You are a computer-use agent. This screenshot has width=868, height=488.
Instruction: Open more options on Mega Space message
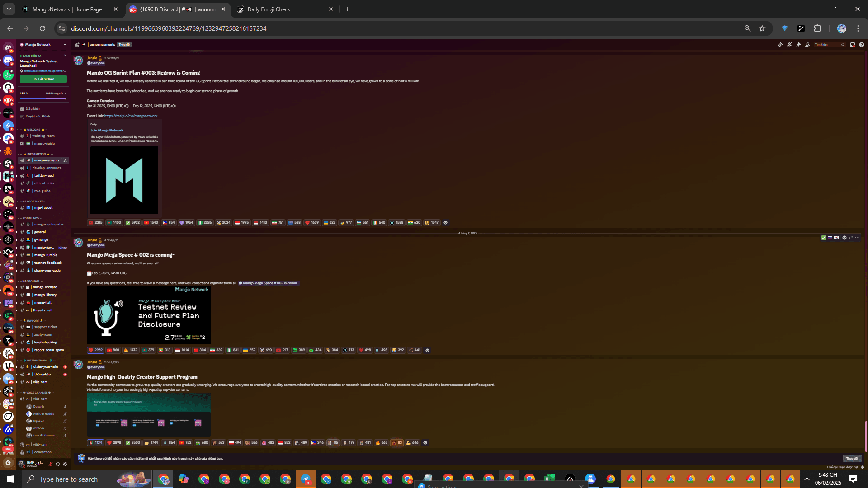coord(858,238)
